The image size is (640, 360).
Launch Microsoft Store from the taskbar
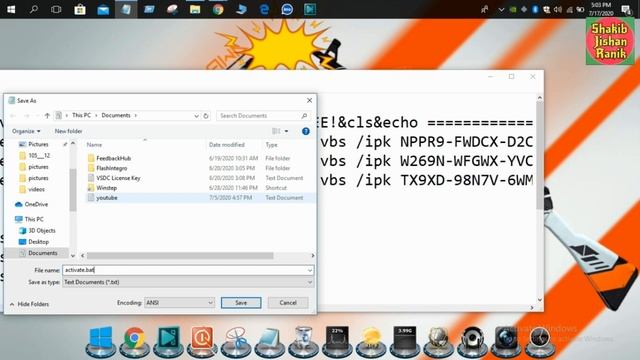tap(80, 9)
